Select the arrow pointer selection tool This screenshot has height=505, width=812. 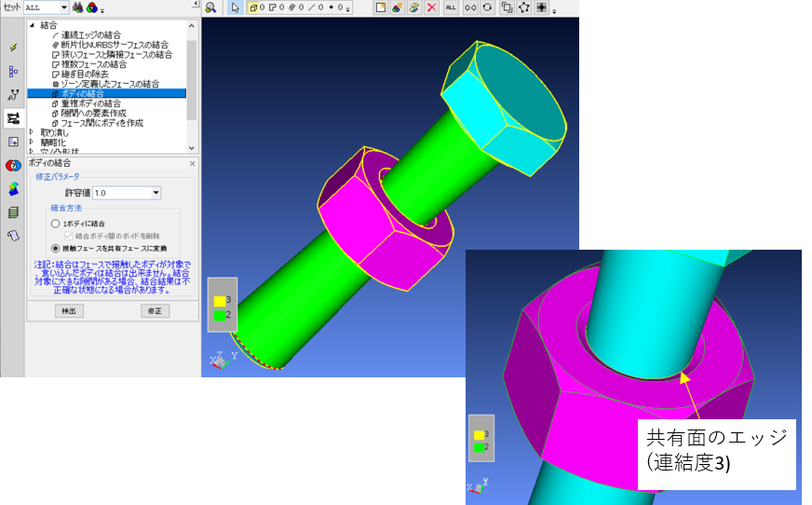tap(235, 7)
